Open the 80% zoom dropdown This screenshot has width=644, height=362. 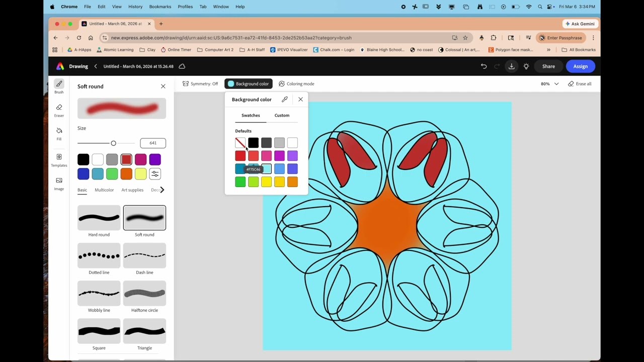click(549, 84)
